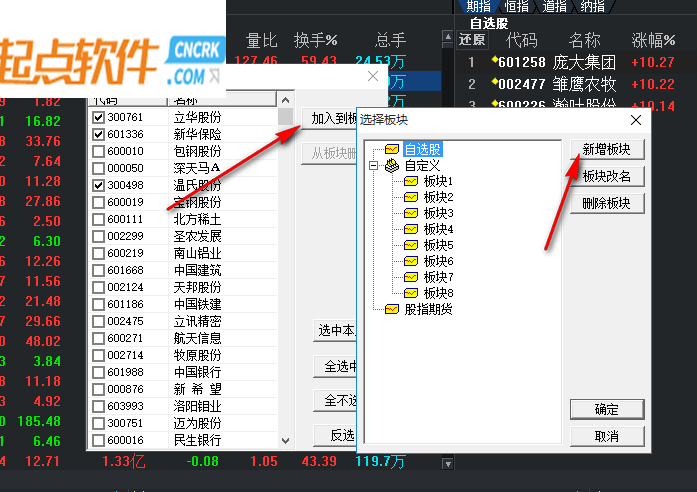Viewport: 697px width, 492px height.
Task: Switch to the 期指 tab
Action: point(479,6)
